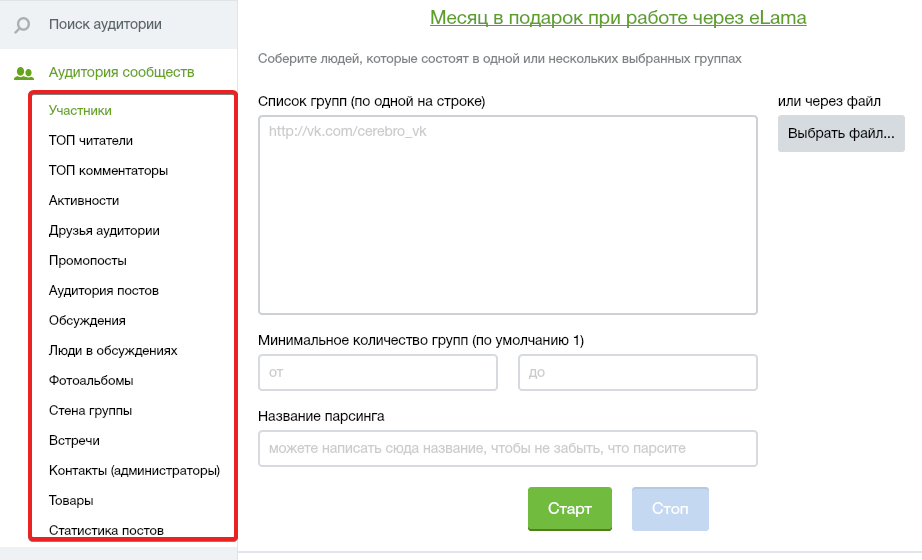Screen dimensions: 922x560
Task: Open the Промопосты item
Action: (x=88, y=261)
